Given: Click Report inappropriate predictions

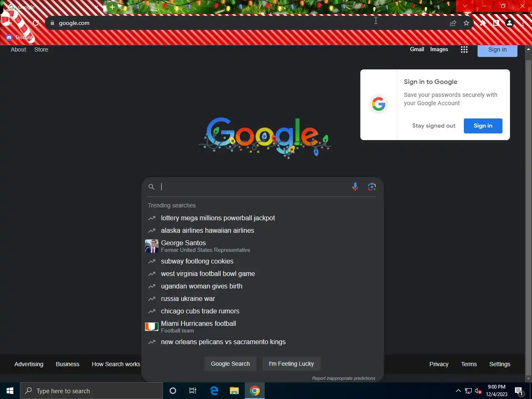Looking at the screenshot, I should click(344, 378).
